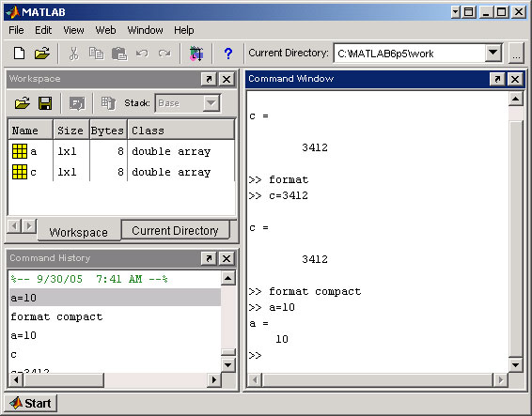Open MATLAB help with the question mark icon
The height and width of the screenshot is (416, 532).
tap(228, 54)
